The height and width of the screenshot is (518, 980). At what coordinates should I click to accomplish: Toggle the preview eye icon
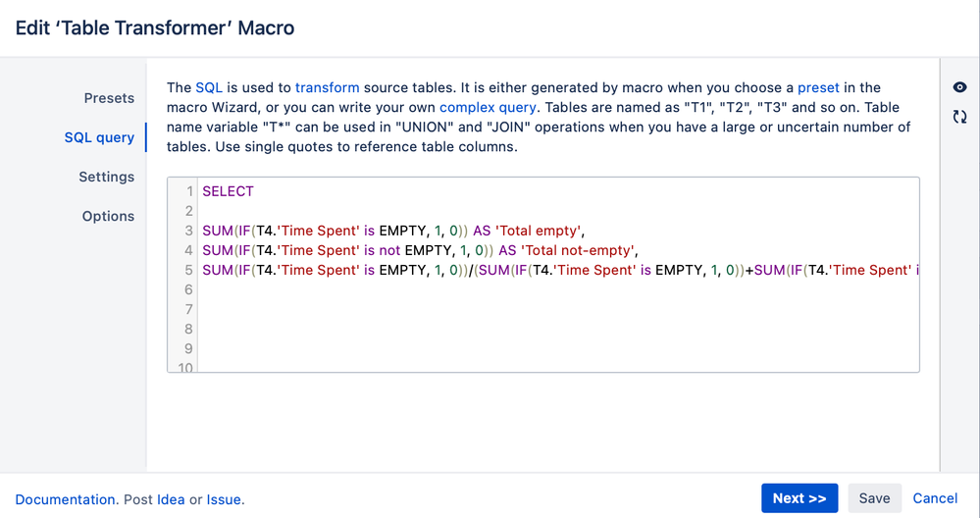tap(959, 87)
